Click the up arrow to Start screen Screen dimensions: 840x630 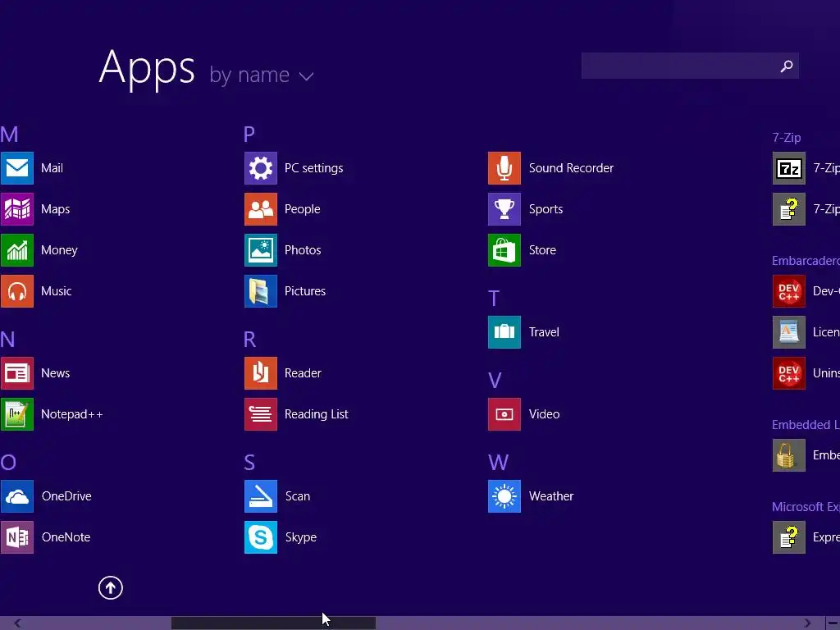[x=111, y=587]
